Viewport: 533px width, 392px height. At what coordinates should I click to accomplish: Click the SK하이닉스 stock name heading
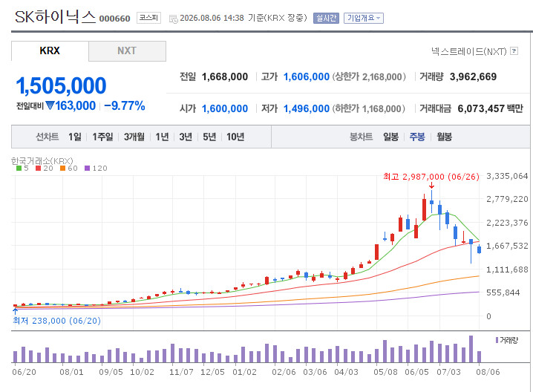(56, 16)
